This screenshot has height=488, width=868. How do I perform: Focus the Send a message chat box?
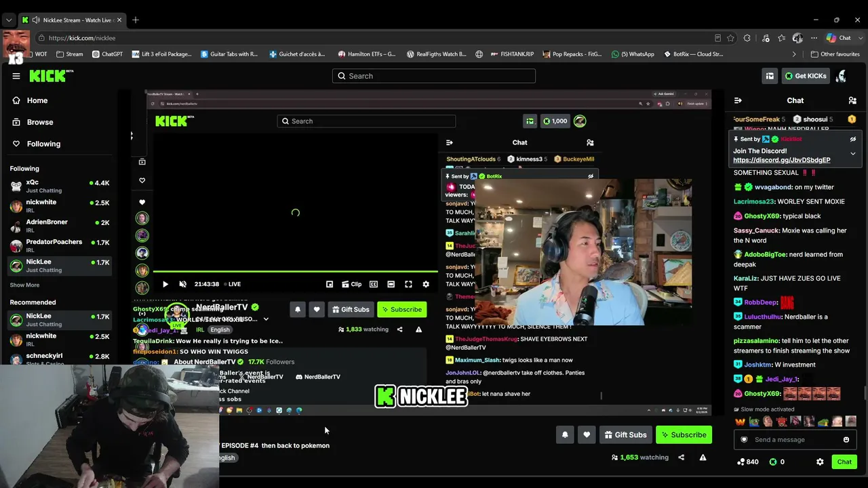pos(795,440)
